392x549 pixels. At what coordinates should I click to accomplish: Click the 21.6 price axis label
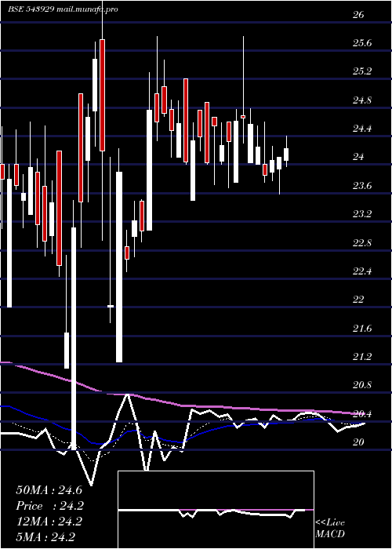click(362, 329)
